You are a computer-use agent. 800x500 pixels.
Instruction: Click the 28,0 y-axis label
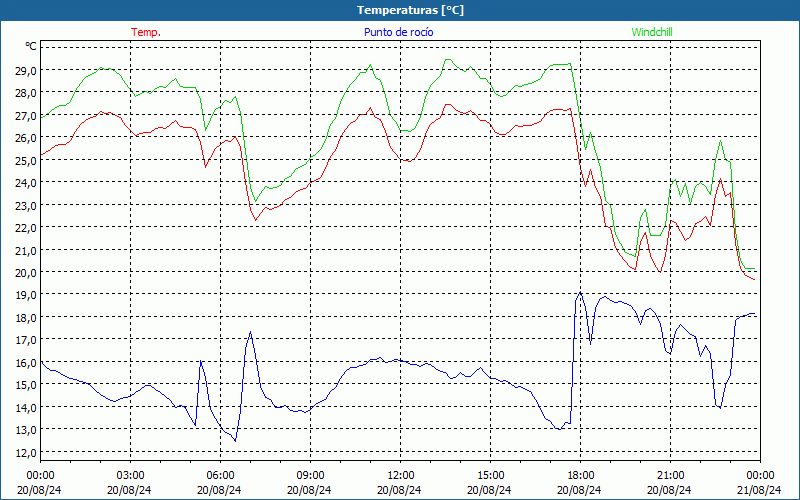pyautogui.click(x=26, y=93)
